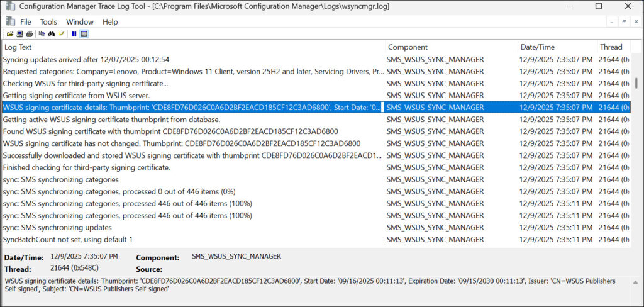Click the Open log file toolbar icon
The height and width of the screenshot is (307, 644).
click(x=10, y=34)
